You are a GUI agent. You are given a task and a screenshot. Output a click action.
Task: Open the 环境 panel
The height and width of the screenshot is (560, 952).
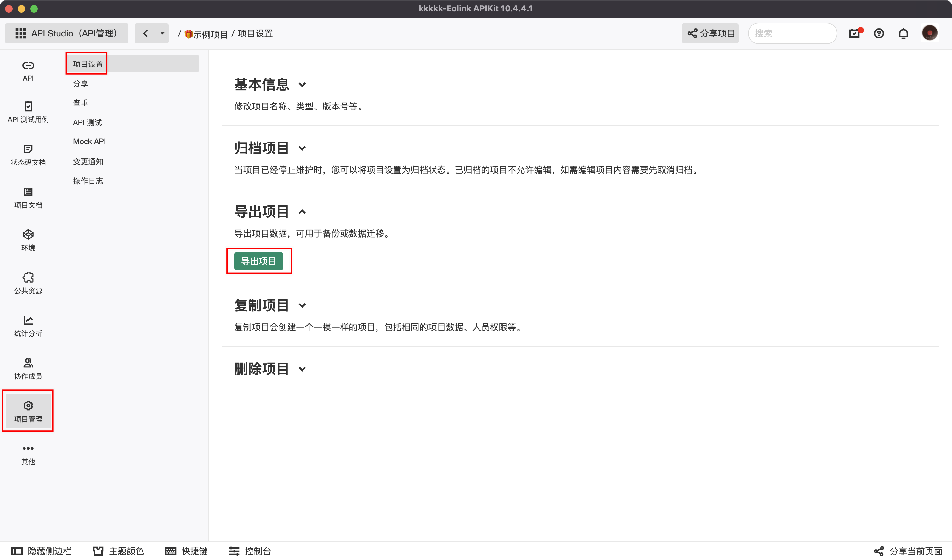point(28,240)
